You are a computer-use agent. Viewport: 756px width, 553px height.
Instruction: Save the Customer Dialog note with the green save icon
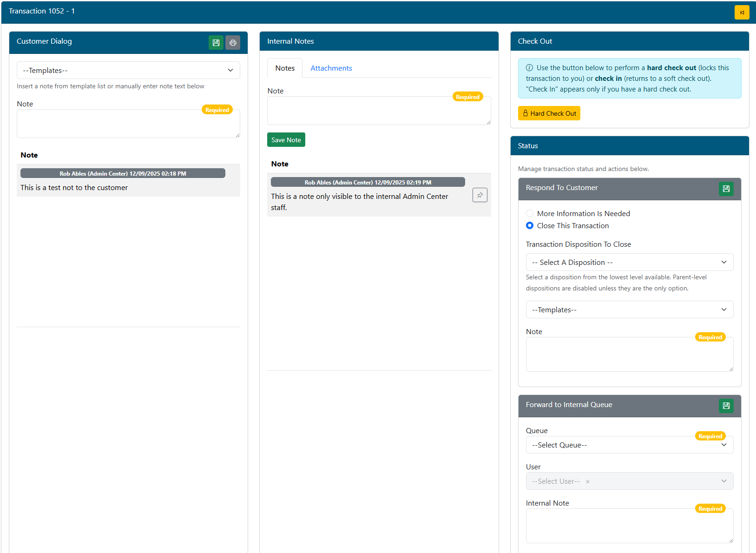click(x=216, y=43)
